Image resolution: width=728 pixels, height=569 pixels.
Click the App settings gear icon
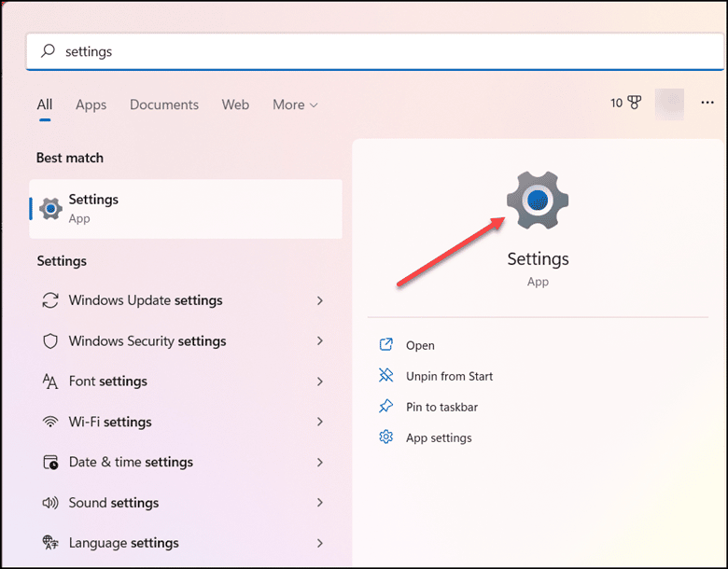coord(385,437)
